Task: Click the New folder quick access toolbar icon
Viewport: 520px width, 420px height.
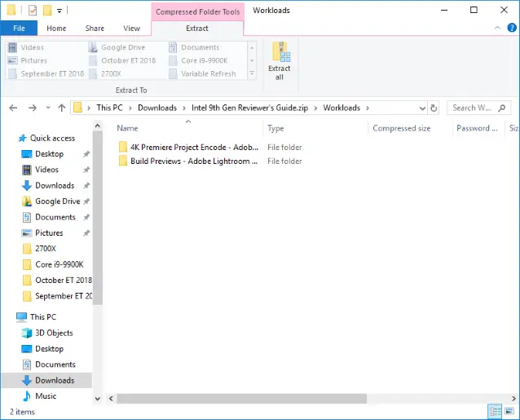Action: point(47,11)
